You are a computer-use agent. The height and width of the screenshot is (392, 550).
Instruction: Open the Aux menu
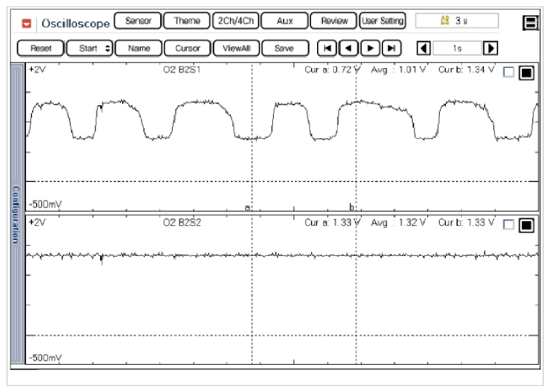tap(285, 21)
